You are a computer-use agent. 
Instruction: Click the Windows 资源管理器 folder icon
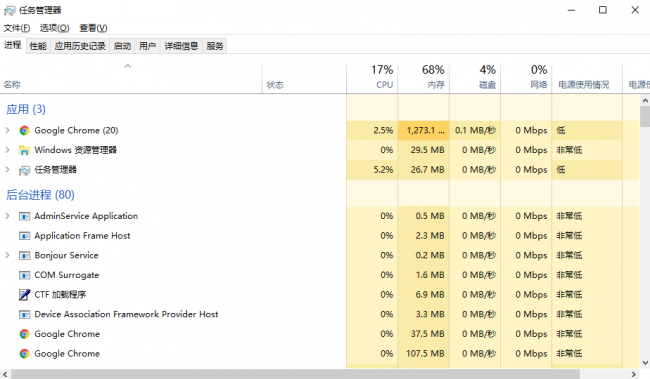pyautogui.click(x=24, y=150)
